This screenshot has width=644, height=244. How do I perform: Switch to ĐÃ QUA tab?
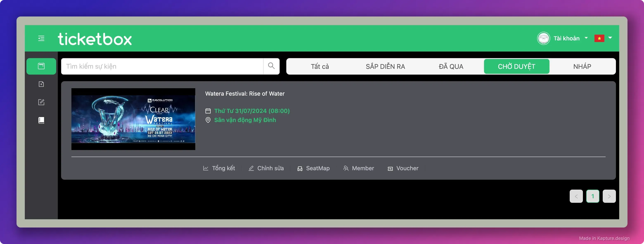(451, 66)
